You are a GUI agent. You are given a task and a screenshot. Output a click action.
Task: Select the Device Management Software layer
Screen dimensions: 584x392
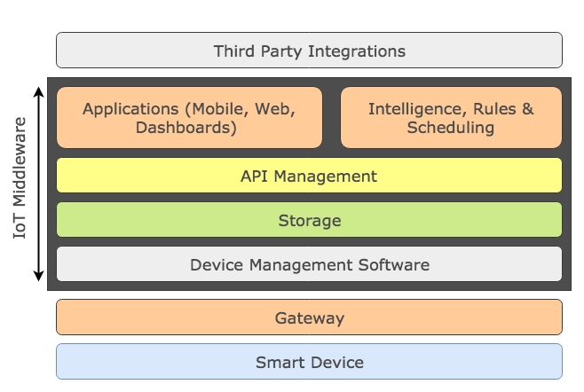309,264
